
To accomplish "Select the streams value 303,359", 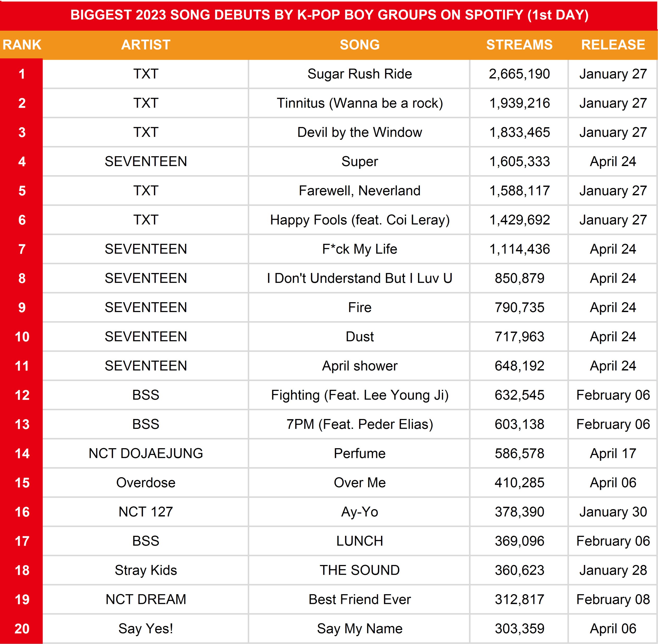I will tap(519, 629).
